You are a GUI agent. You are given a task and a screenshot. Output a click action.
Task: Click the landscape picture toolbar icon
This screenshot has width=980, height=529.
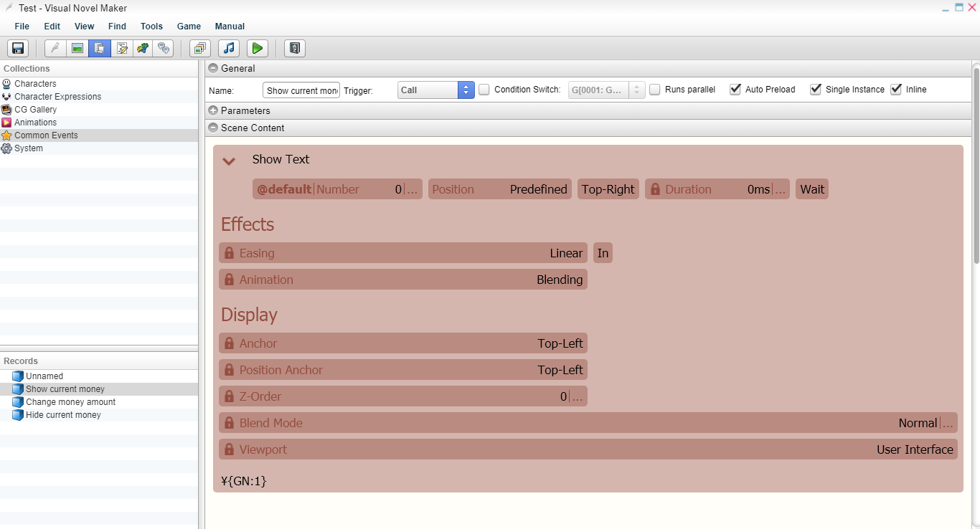[x=77, y=48]
